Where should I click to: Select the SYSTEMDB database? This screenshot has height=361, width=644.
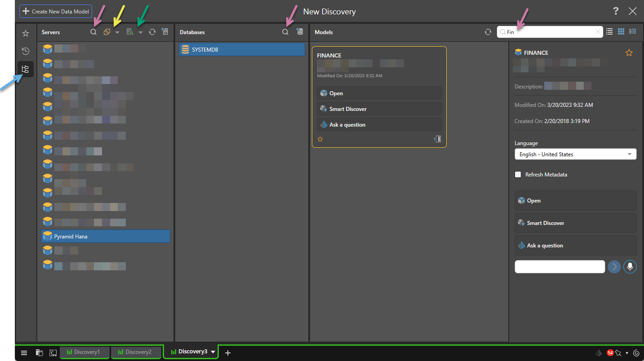click(x=242, y=49)
